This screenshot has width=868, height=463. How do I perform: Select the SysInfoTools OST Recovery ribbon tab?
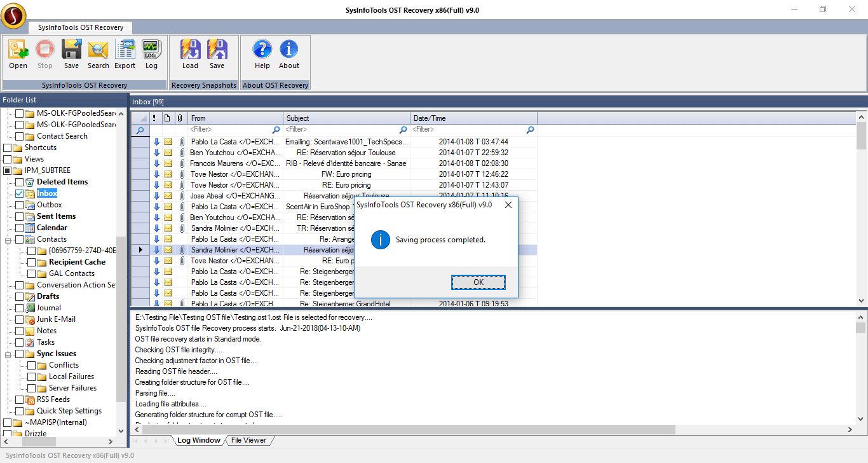[x=81, y=27]
